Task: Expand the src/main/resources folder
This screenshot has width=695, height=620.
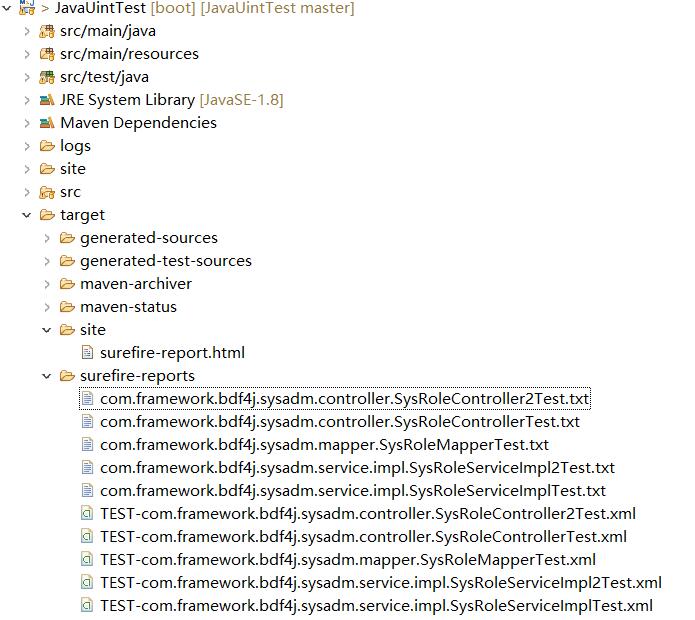Action: point(27,54)
